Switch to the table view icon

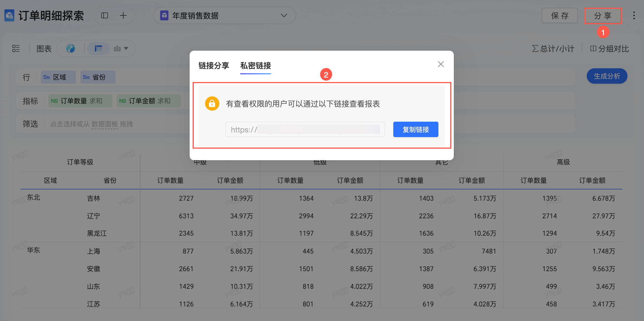tap(98, 48)
